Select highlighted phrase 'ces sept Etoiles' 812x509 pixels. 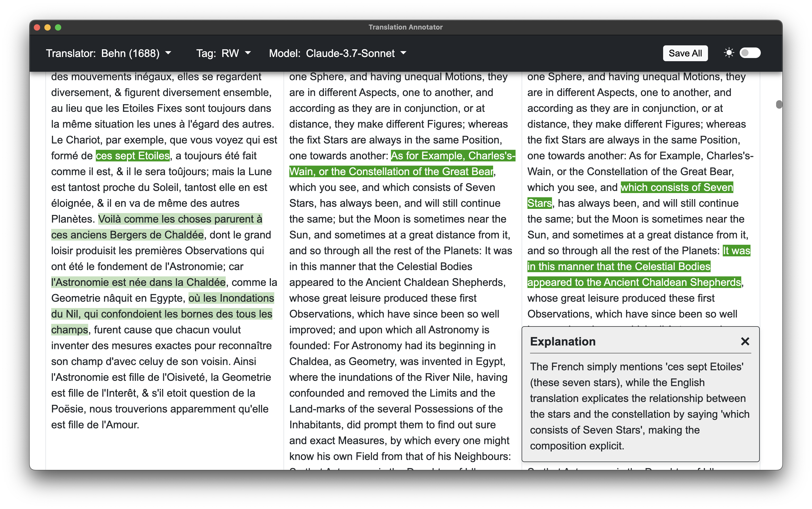tap(133, 156)
